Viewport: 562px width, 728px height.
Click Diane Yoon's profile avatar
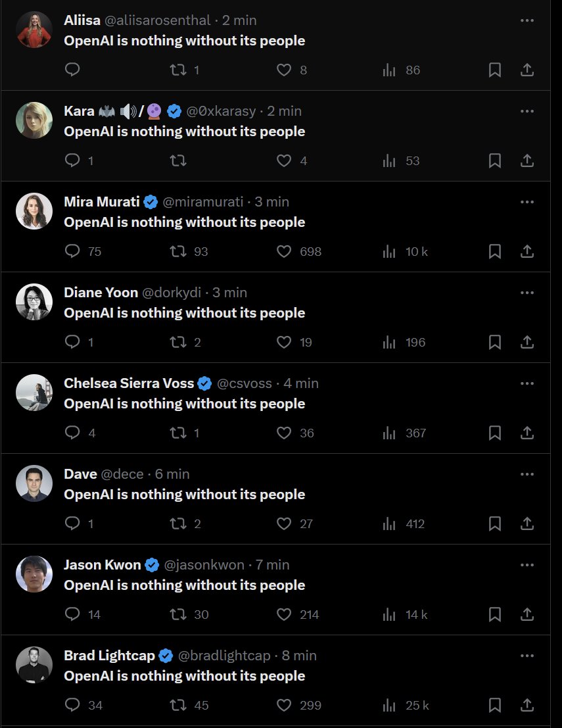34,302
